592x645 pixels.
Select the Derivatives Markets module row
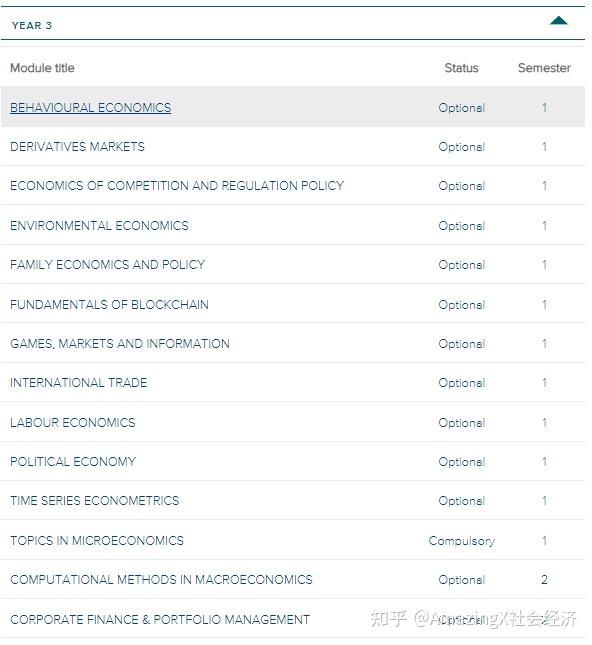pos(293,147)
